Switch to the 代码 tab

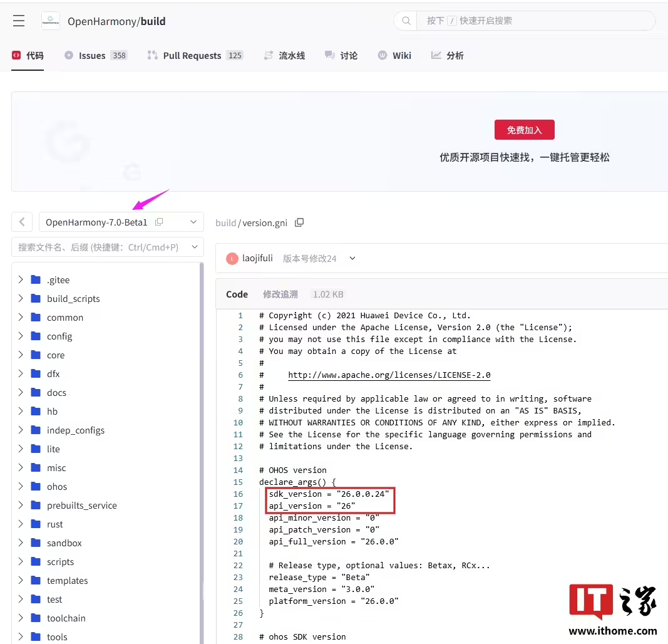28,55
